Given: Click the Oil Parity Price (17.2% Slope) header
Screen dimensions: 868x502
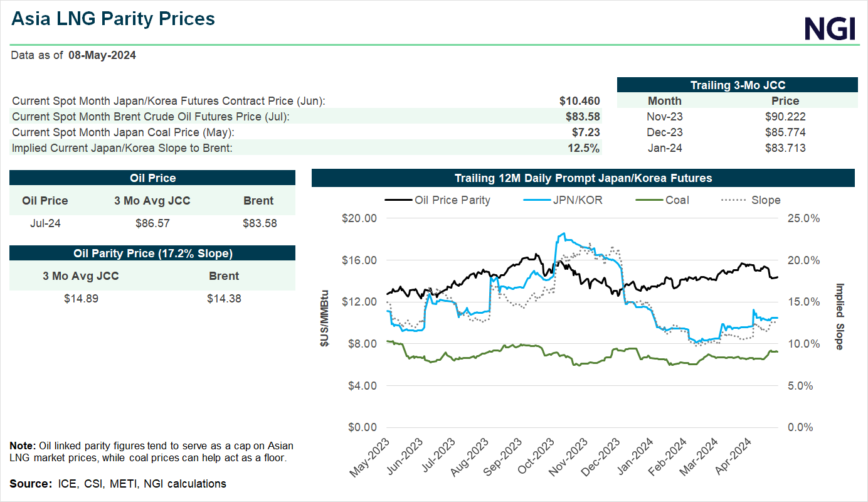Looking at the screenshot, I should (152, 253).
